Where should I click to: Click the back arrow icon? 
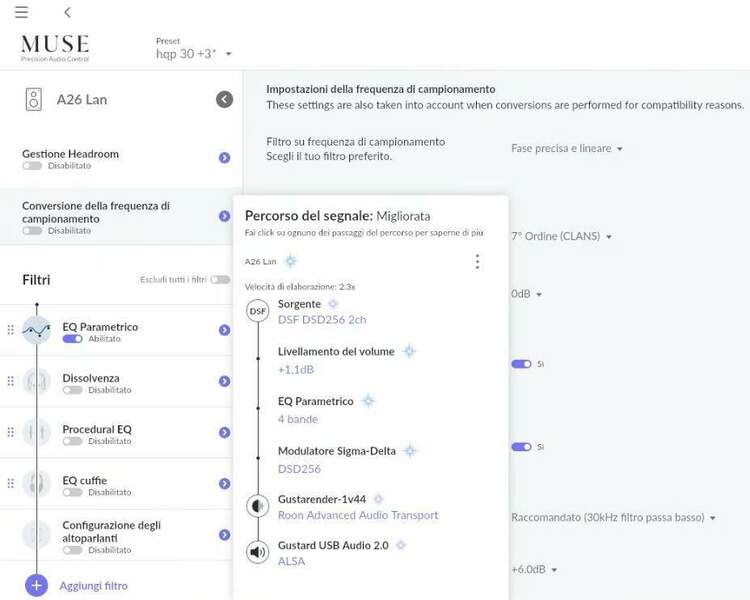(67, 12)
